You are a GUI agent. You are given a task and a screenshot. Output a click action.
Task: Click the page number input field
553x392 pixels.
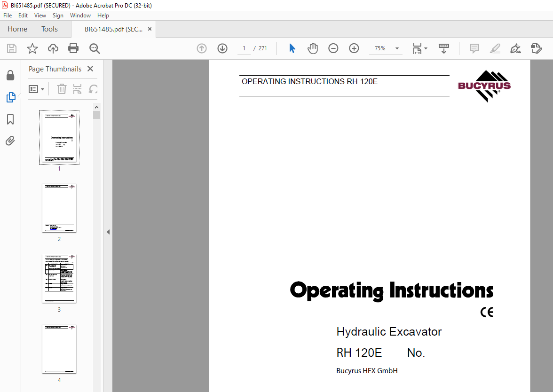244,48
